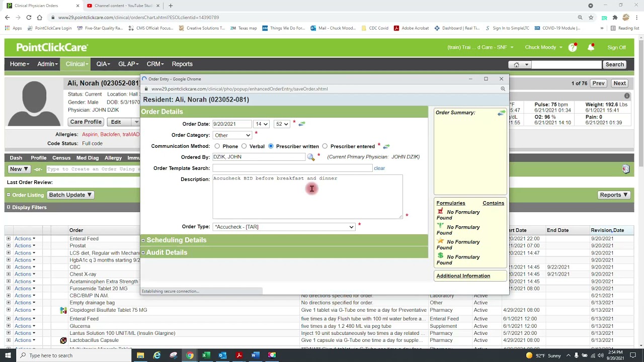Click the Search button
Screen dimensions: 644x362
click(615, 64)
